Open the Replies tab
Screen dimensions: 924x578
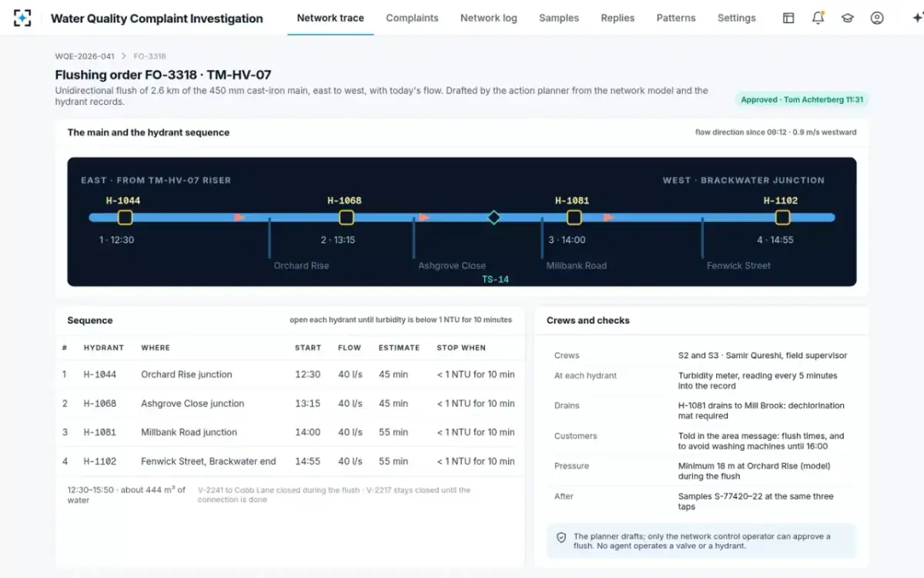point(618,18)
